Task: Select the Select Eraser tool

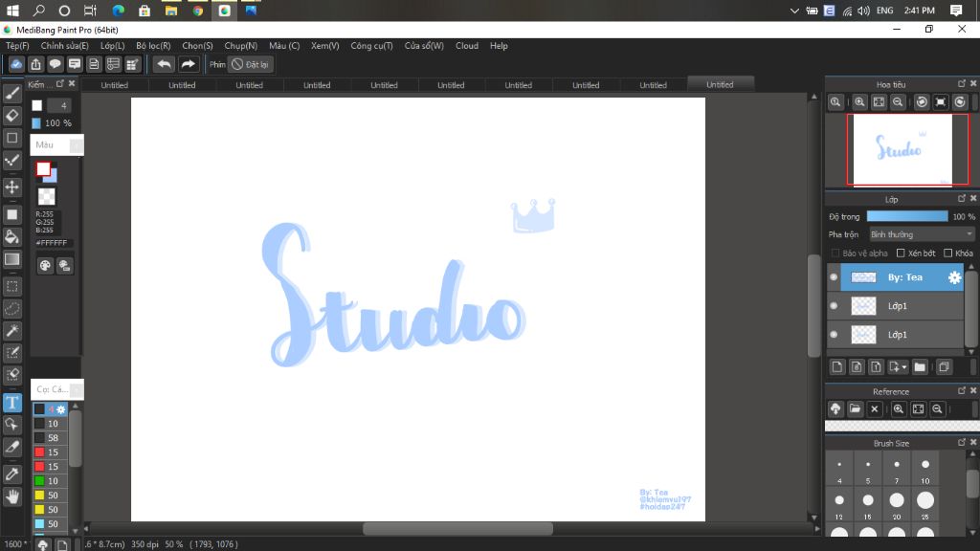Action: [x=11, y=374]
